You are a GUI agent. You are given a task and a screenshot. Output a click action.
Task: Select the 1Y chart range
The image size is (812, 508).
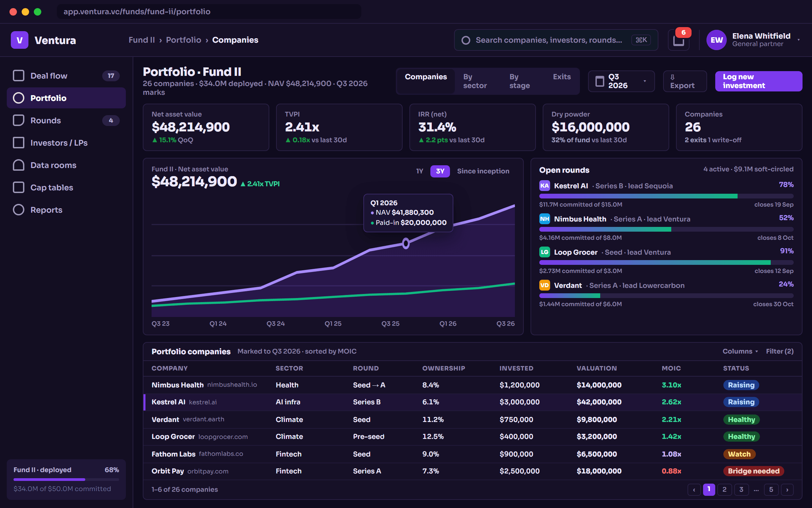tap(420, 171)
